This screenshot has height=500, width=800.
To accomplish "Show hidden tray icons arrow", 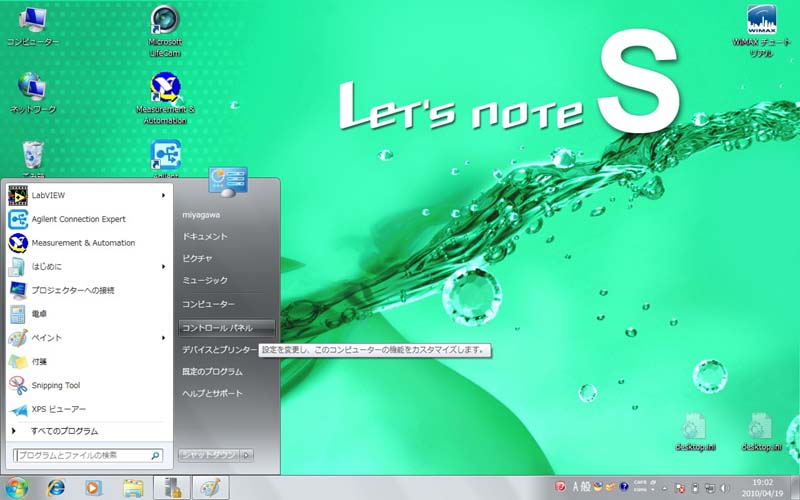I will click(664, 488).
